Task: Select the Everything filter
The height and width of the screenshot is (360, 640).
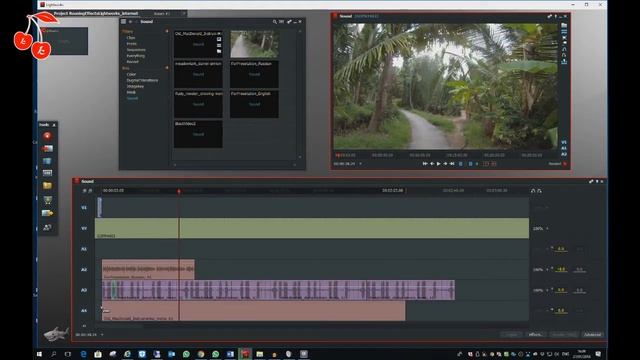Action: (136, 56)
